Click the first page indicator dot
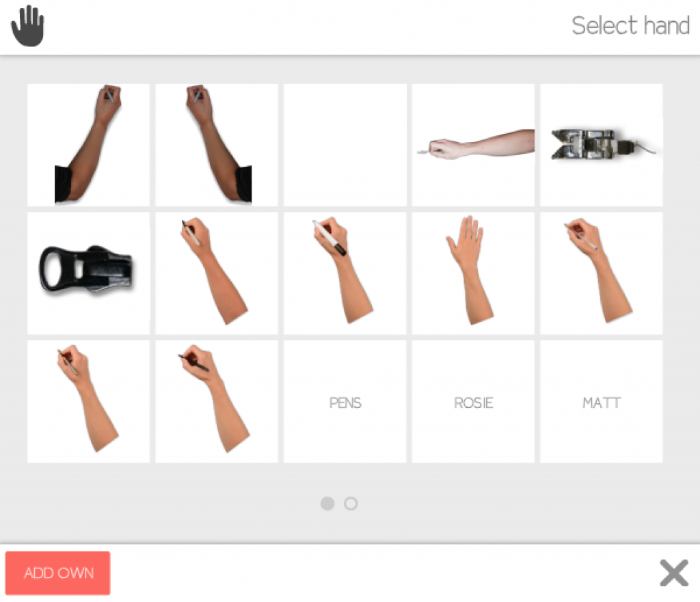Screen dimensions: 700x602 click(x=327, y=504)
